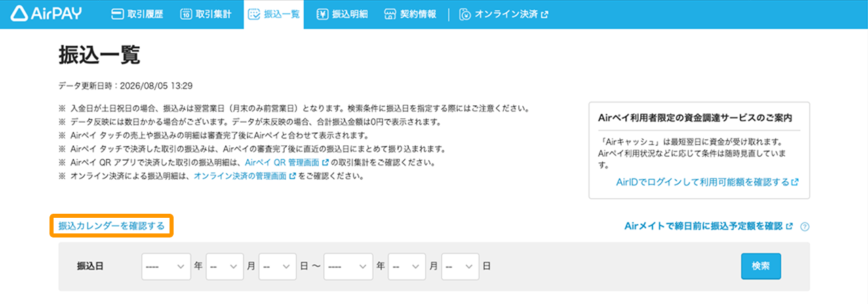Open the 取引履歴 tab

coord(136,14)
